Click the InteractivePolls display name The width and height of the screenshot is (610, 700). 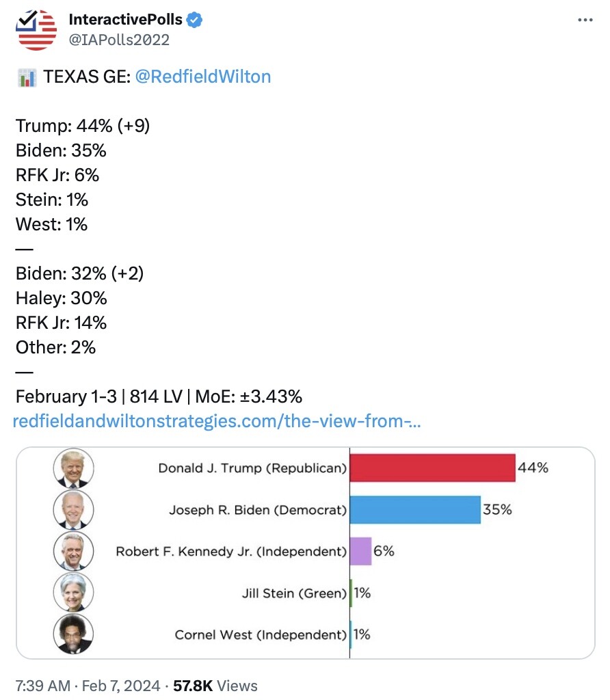125,21
